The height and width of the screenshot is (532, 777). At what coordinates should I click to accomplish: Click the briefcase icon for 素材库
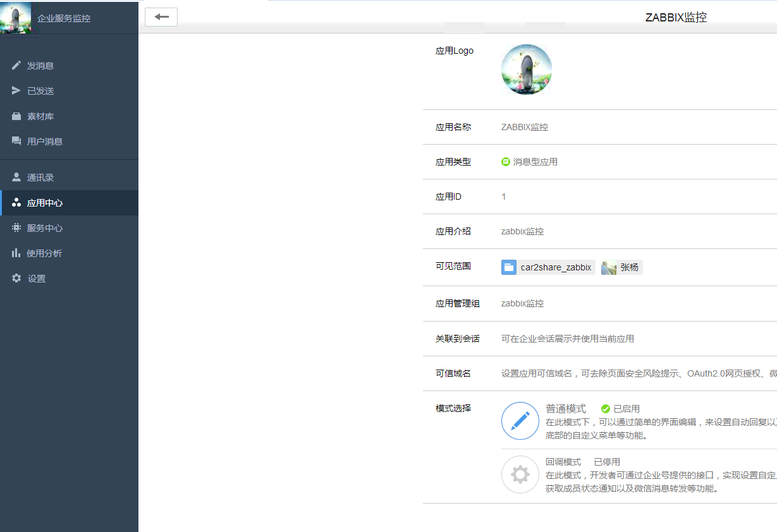[16, 116]
